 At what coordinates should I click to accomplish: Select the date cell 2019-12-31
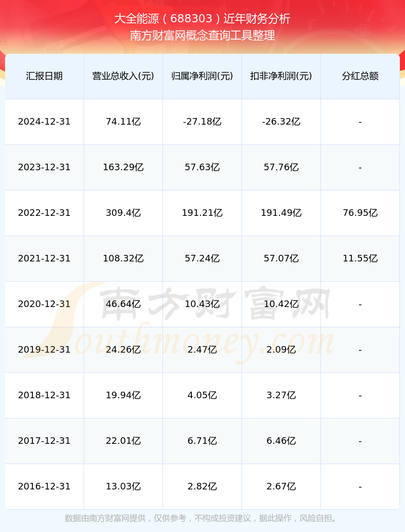45,350
